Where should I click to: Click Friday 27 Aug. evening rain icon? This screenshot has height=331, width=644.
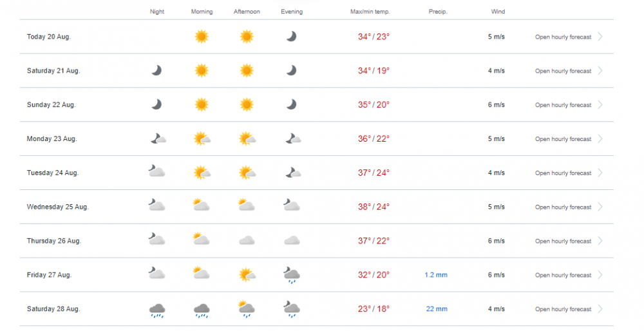pyautogui.click(x=292, y=275)
